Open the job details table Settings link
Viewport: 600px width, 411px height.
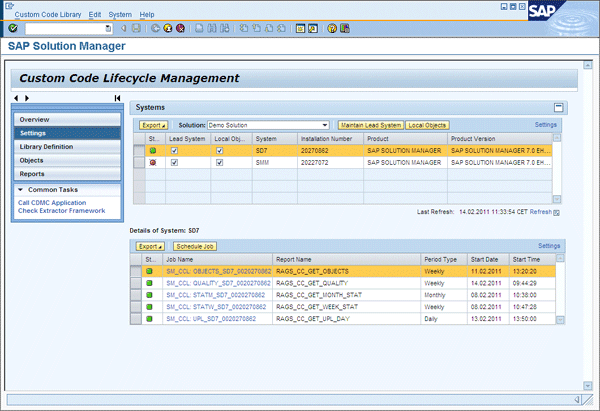pos(549,246)
